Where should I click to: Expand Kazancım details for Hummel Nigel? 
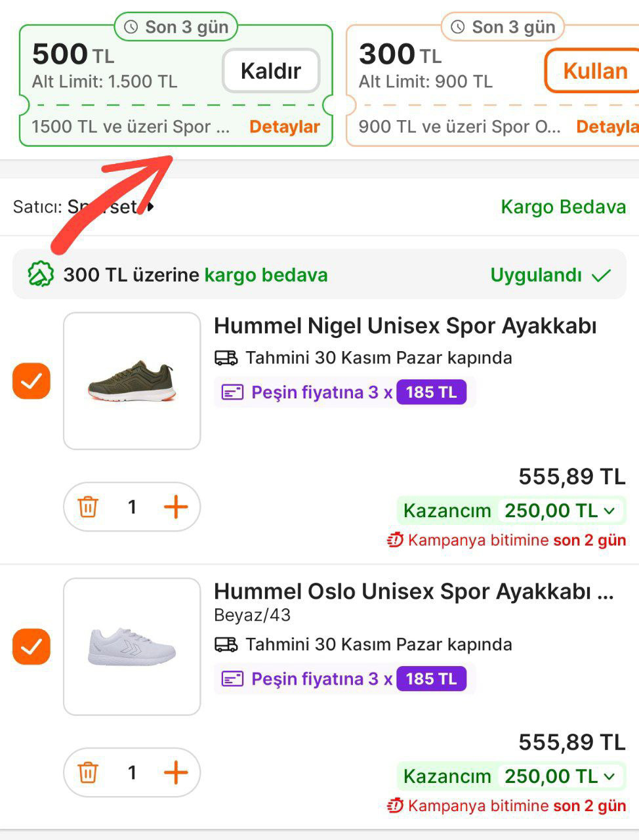tap(608, 511)
